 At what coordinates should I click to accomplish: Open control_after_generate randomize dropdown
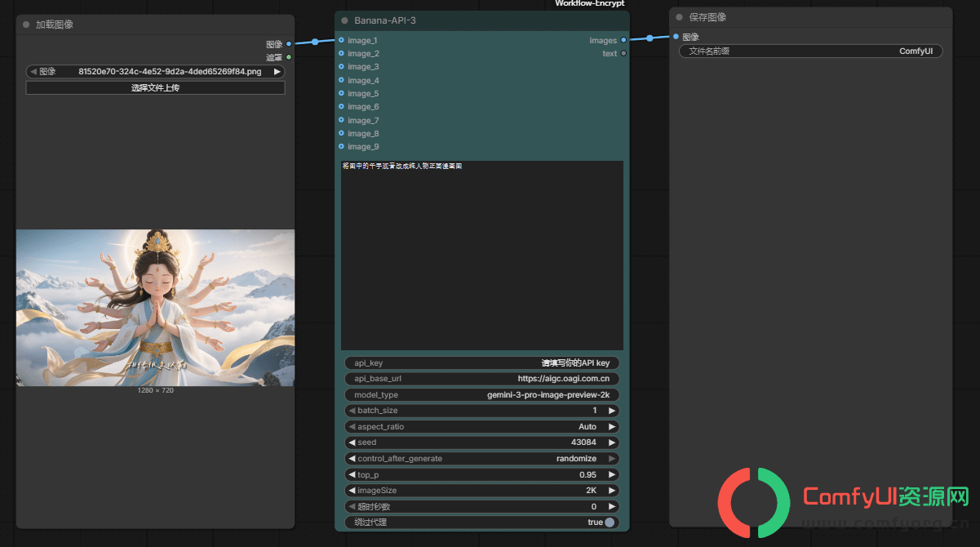point(481,459)
